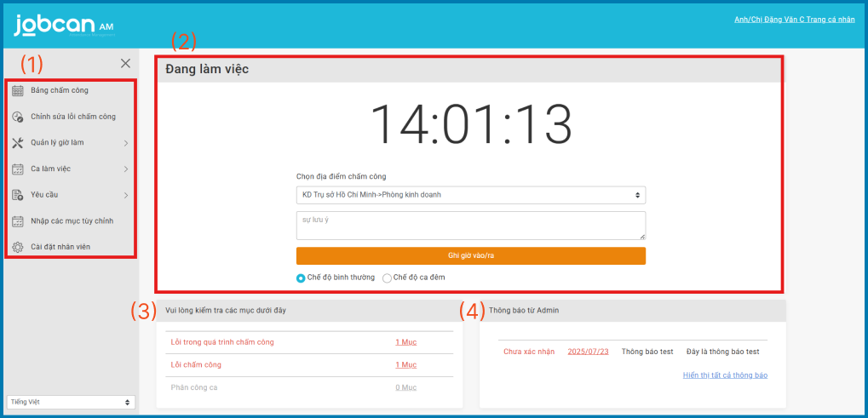This screenshot has width=868, height=418.
Task: Click the Cài đặt nhân viên gear icon
Action: click(x=18, y=247)
